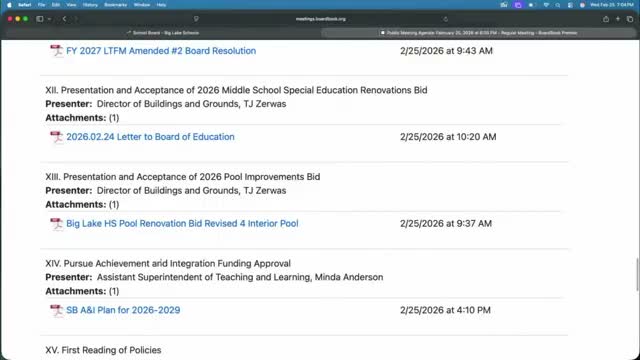Viewport: 640px width, 360px height.
Task: Click PDF icon for Pool Renovation Bid
Action: pos(56,224)
